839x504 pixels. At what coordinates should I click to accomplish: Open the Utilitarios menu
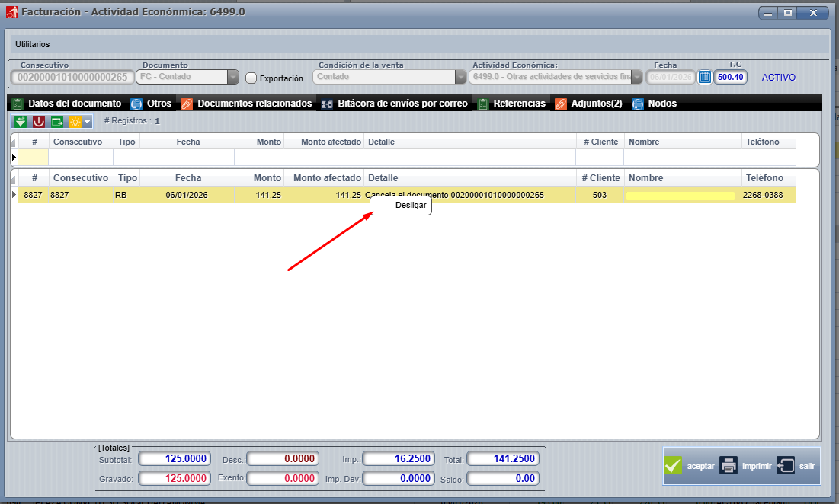(x=33, y=44)
